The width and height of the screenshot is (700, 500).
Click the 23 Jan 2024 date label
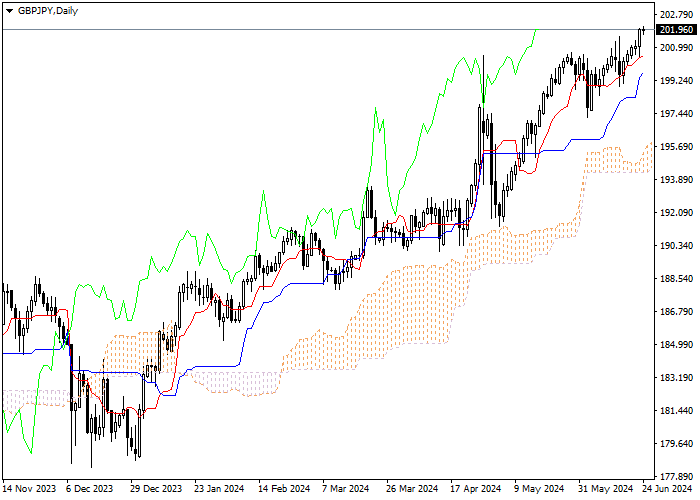pos(220,489)
